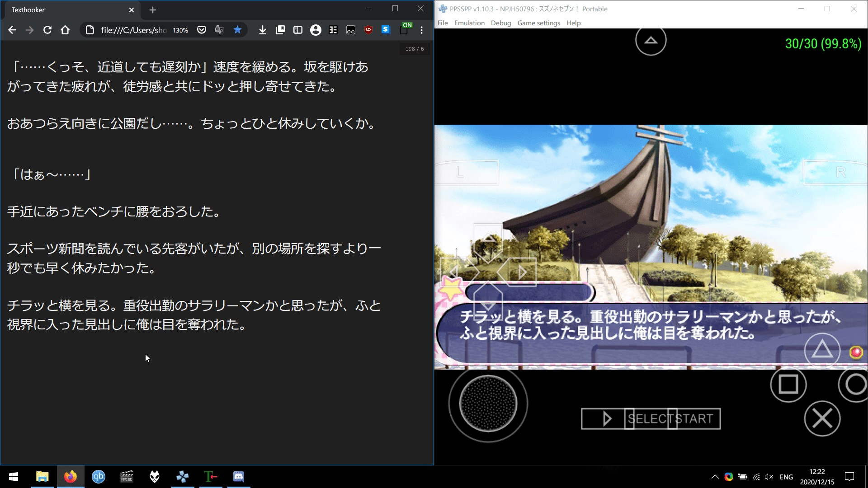Viewport: 868px width, 488px height.
Task: Open the Firefox downloads panel
Action: pos(262,30)
